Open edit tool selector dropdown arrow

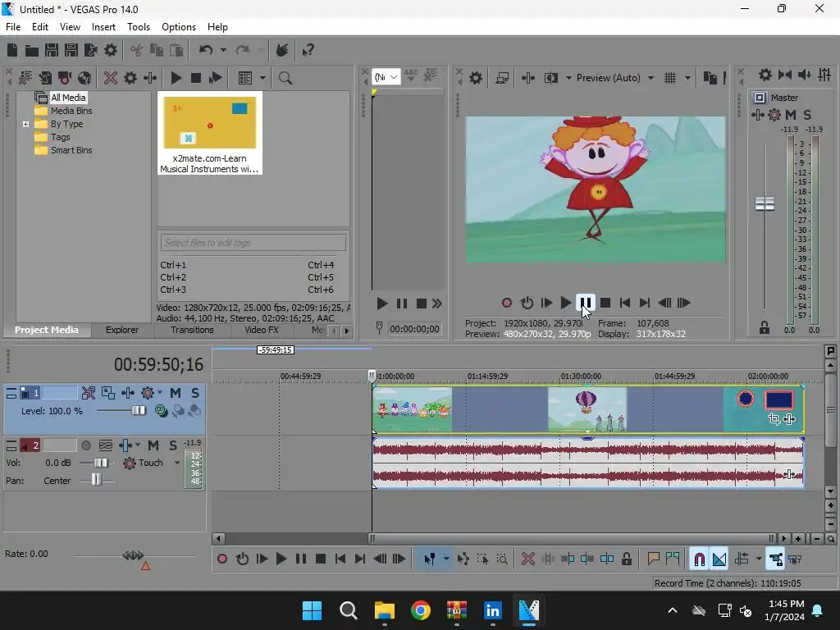point(446,559)
